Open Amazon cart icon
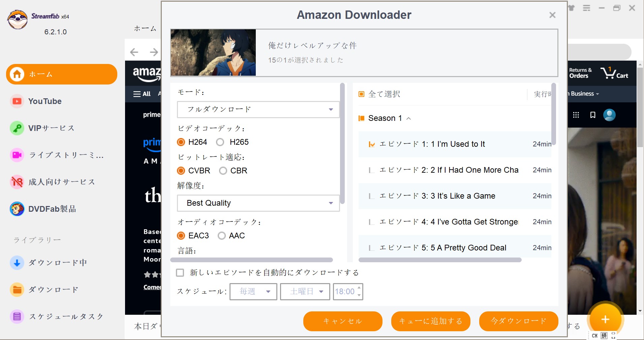 pos(614,73)
